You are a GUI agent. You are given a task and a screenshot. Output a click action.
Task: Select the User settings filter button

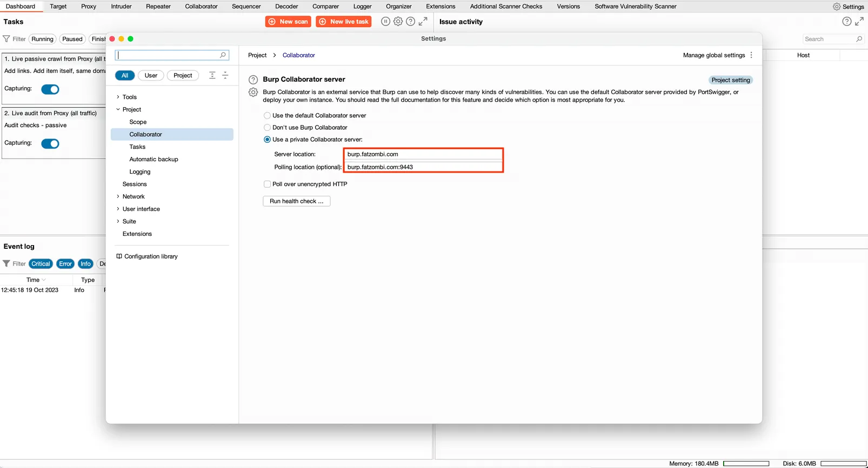tap(151, 75)
